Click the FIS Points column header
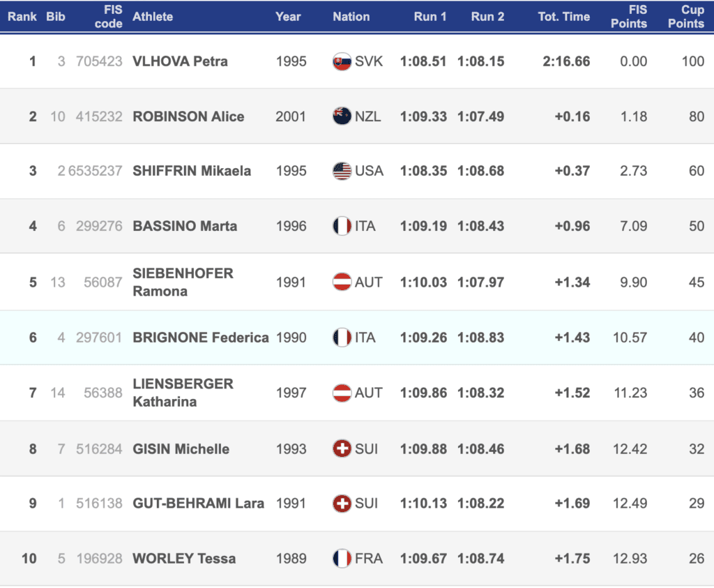Screen dimensions: 714x588 point(629,16)
